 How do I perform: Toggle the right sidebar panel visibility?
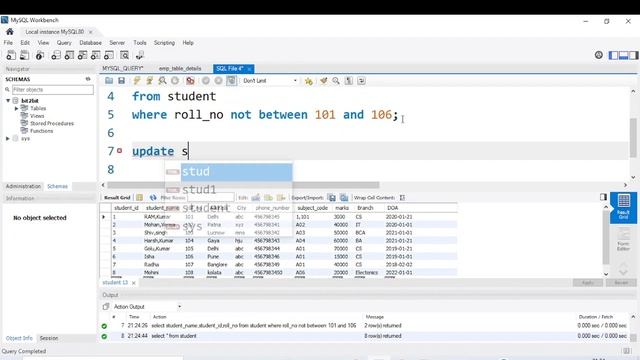point(633,55)
